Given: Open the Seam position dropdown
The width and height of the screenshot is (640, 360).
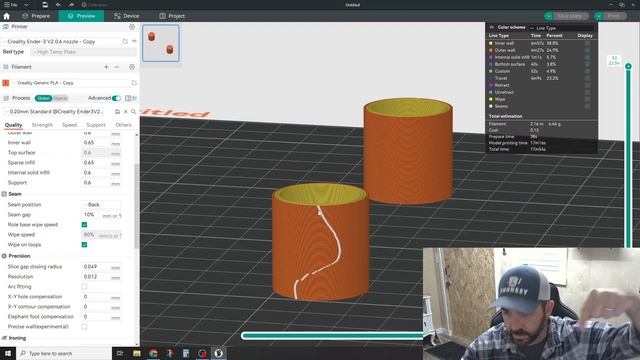Looking at the screenshot, I should point(101,204).
